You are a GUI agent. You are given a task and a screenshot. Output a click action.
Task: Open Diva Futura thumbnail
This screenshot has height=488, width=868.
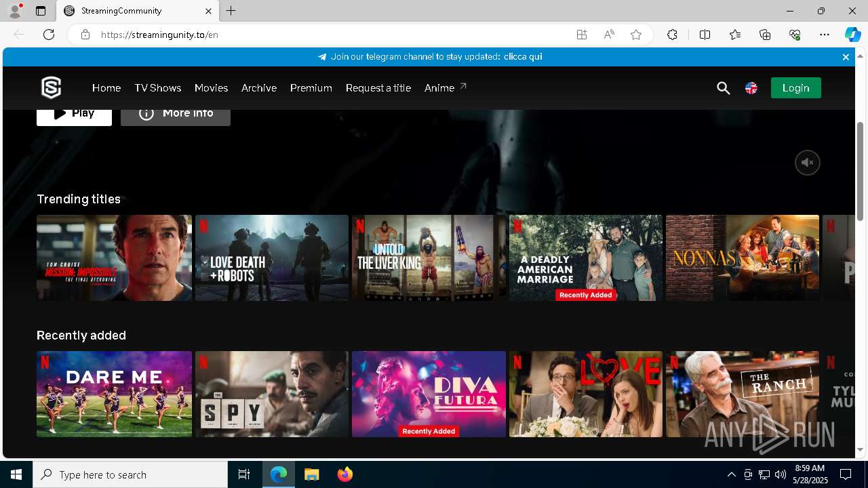[x=429, y=394]
